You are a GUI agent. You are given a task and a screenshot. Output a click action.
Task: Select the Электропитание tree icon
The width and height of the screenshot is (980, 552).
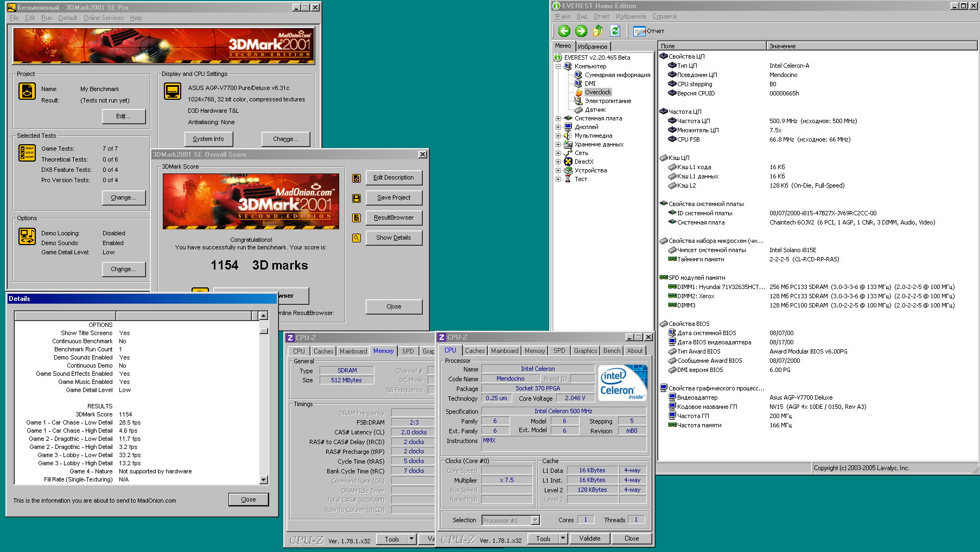click(x=578, y=101)
